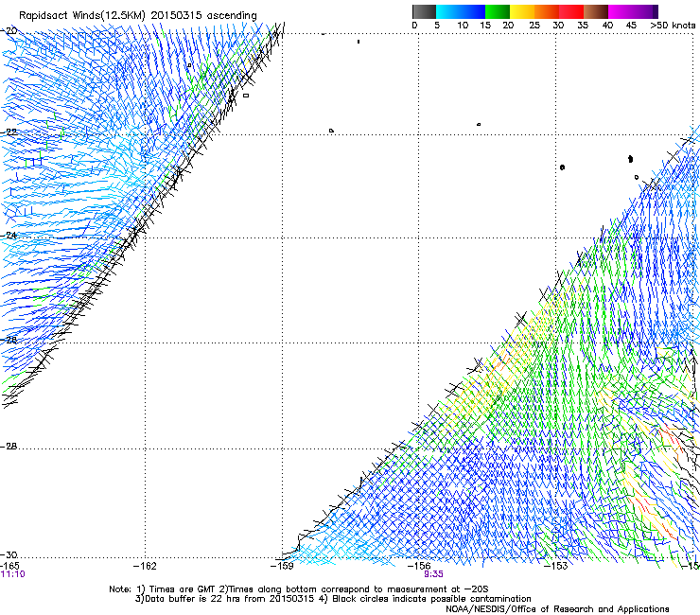The width and height of the screenshot is (700, 615).
Task: Click the '-159' longitude axis label
Action: click(x=282, y=566)
